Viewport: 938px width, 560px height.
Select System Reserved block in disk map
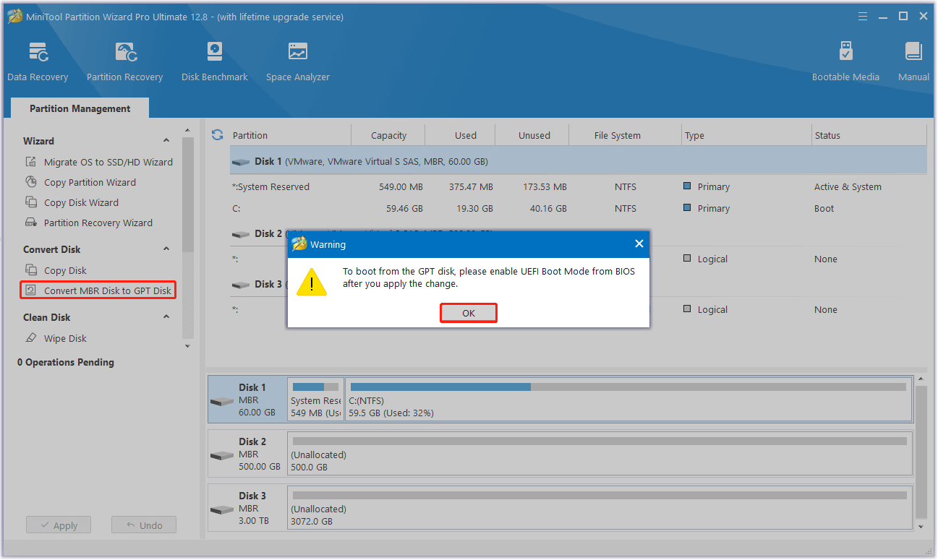tap(315, 399)
